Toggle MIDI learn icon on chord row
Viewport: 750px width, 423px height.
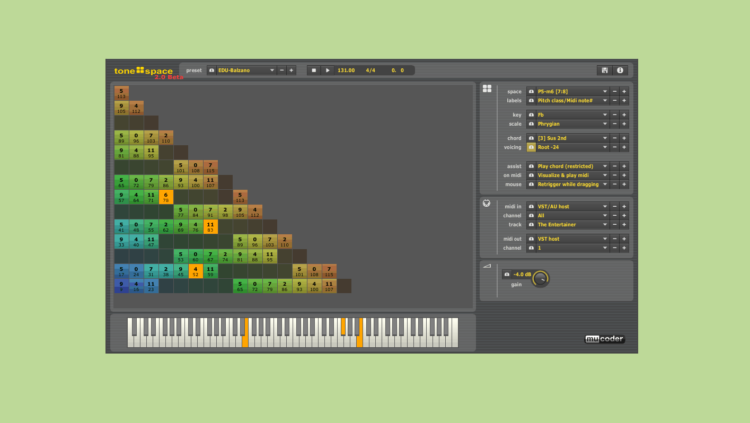531,138
